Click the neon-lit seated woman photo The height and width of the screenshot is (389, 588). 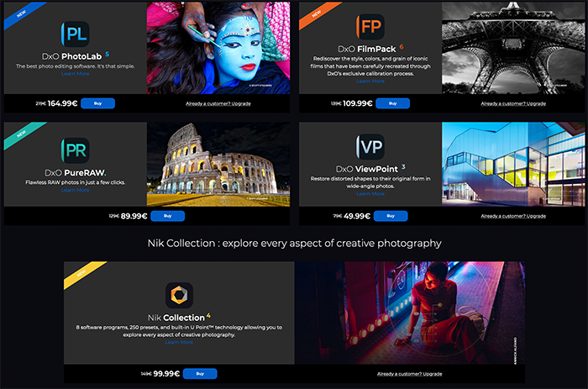point(410,313)
